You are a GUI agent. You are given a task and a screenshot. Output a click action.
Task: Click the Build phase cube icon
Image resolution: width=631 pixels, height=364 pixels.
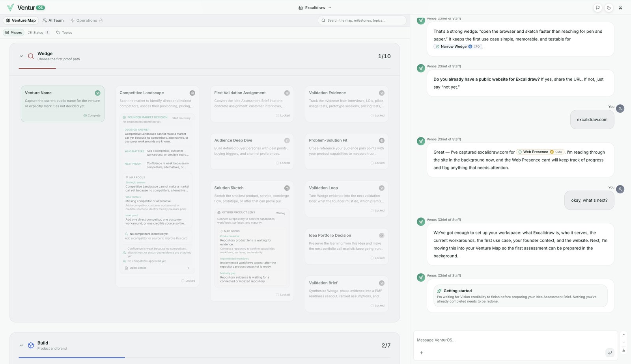pyautogui.click(x=31, y=345)
